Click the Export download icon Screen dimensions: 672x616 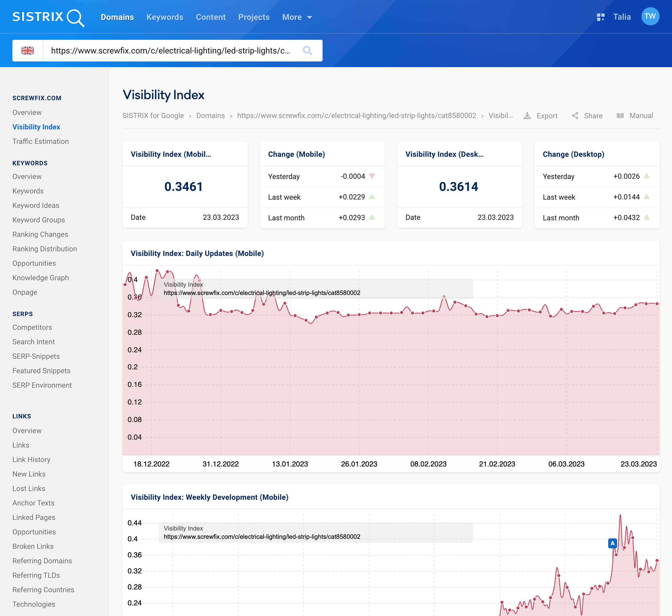pos(527,116)
